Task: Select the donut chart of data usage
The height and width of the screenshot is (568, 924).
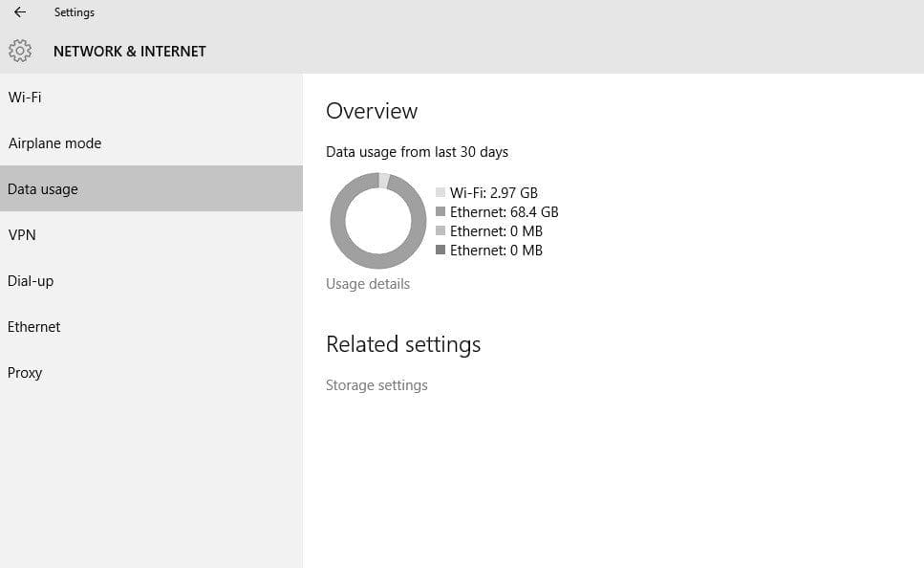Action: (377, 220)
